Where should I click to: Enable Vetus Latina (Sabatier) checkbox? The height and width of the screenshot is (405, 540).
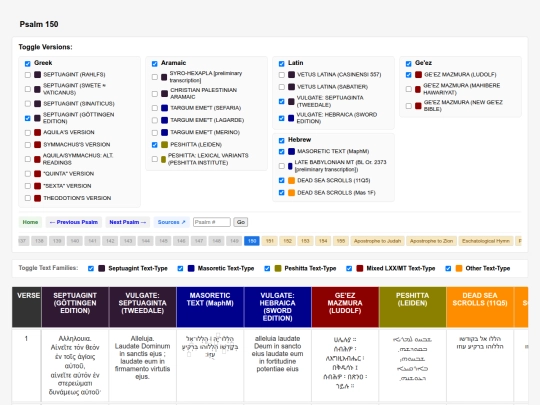(281, 87)
